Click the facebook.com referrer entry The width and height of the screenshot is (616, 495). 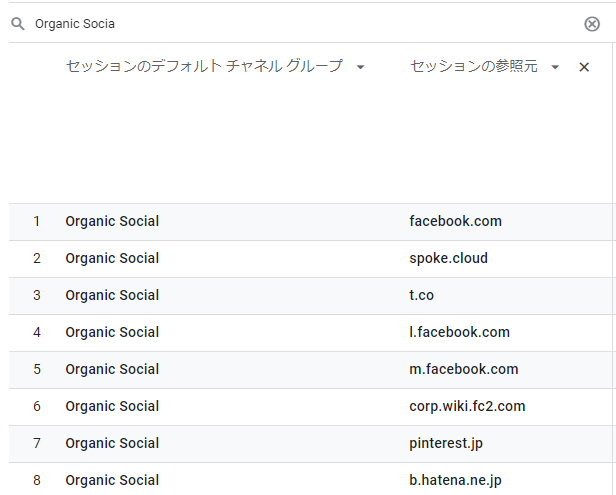pos(455,221)
